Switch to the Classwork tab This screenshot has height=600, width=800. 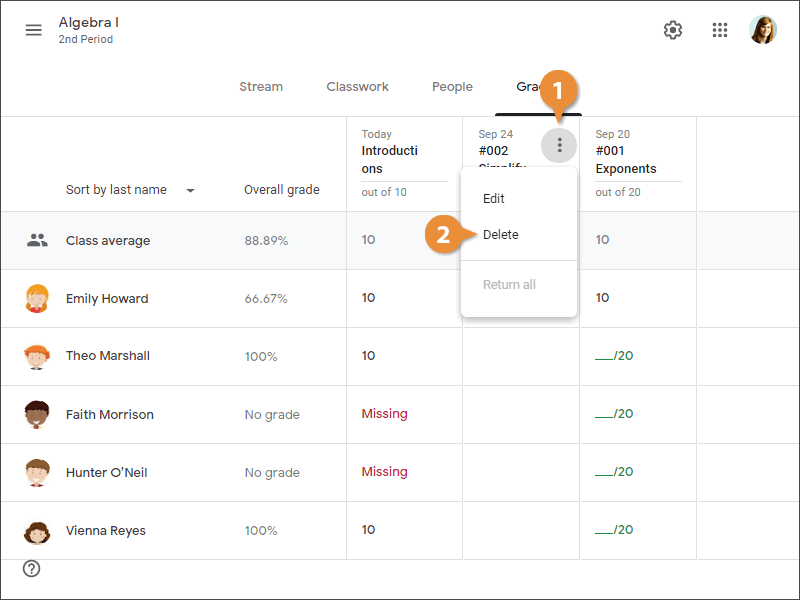[x=357, y=87]
